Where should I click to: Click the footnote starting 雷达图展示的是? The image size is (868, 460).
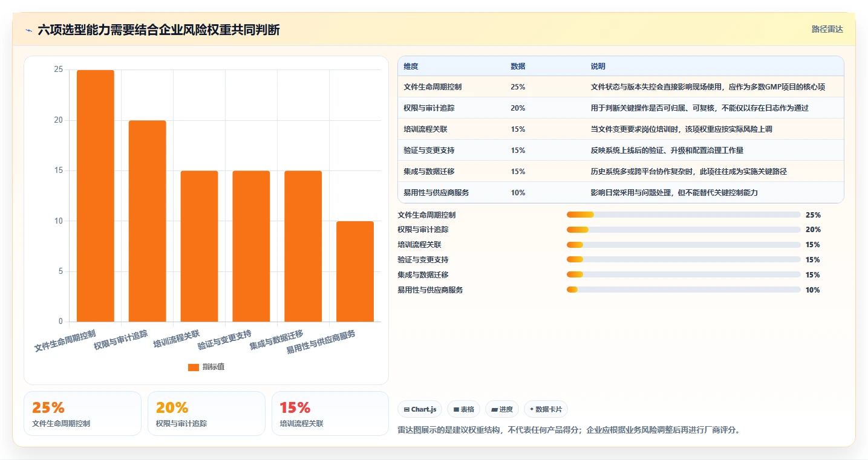(x=569, y=430)
